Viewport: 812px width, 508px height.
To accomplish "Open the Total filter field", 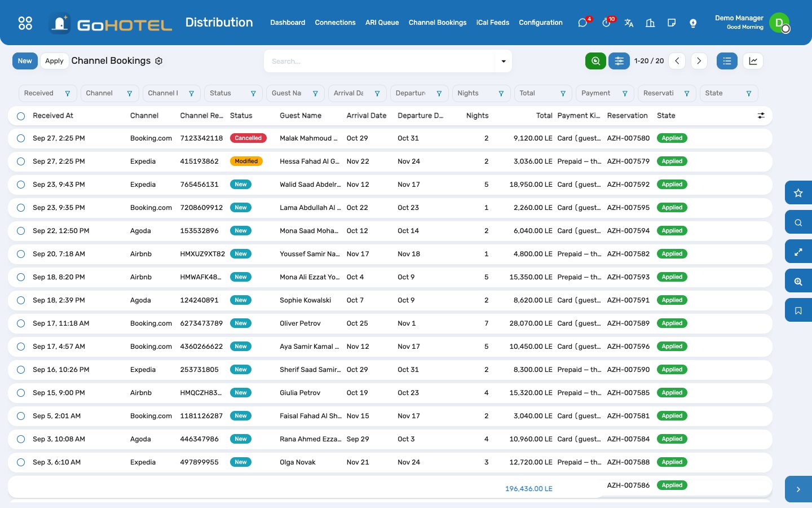I will tap(543, 93).
